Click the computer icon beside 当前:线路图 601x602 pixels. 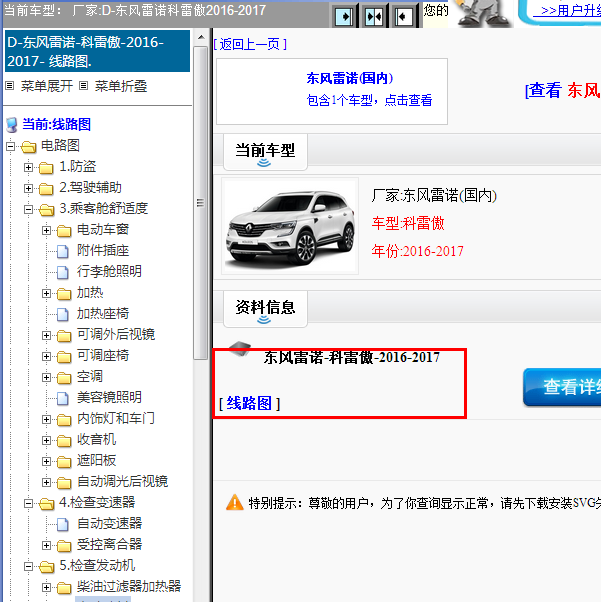[x=12, y=125]
